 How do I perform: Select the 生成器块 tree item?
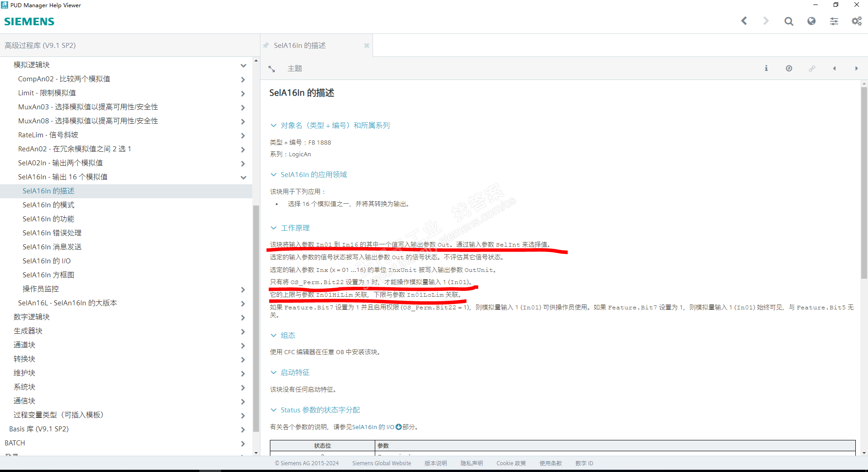point(28,331)
